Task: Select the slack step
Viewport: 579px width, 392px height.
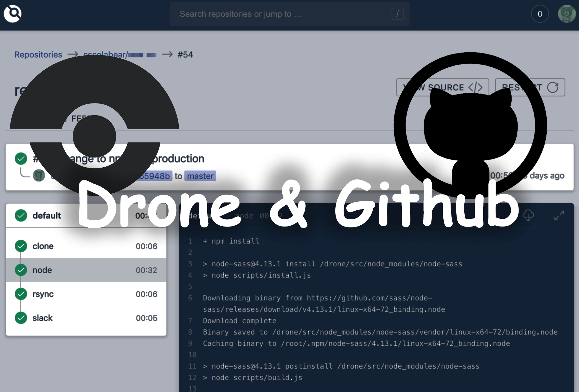Action: coord(86,318)
